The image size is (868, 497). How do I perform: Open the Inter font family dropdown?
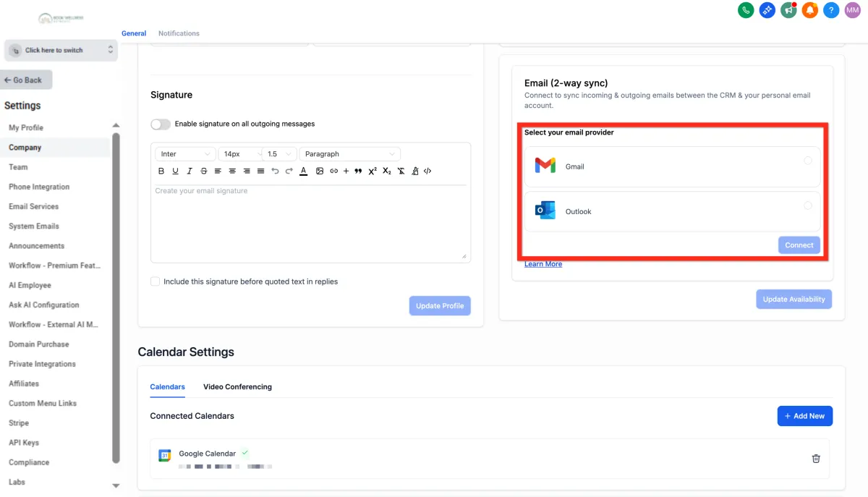pyautogui.click(x=185, y=154)
